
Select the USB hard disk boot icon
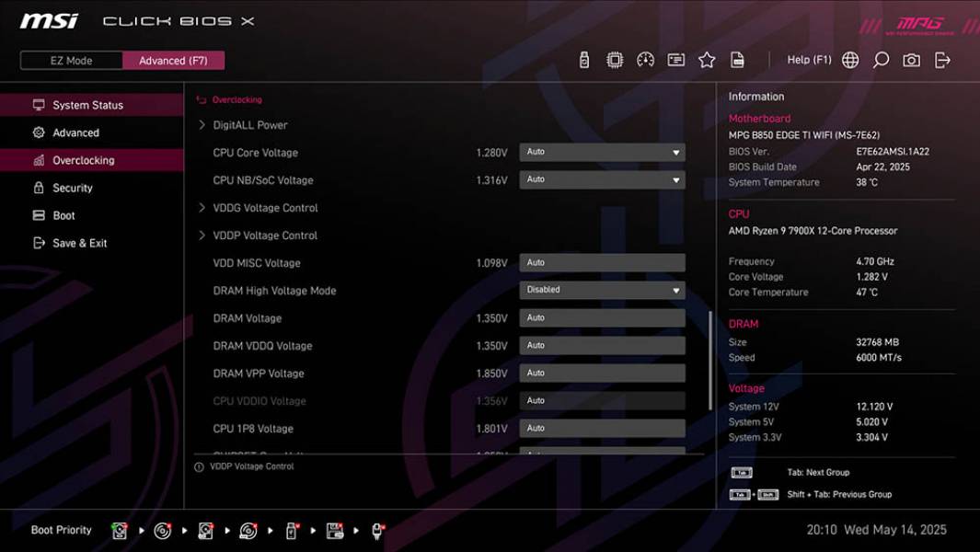[x=205, y=530]
